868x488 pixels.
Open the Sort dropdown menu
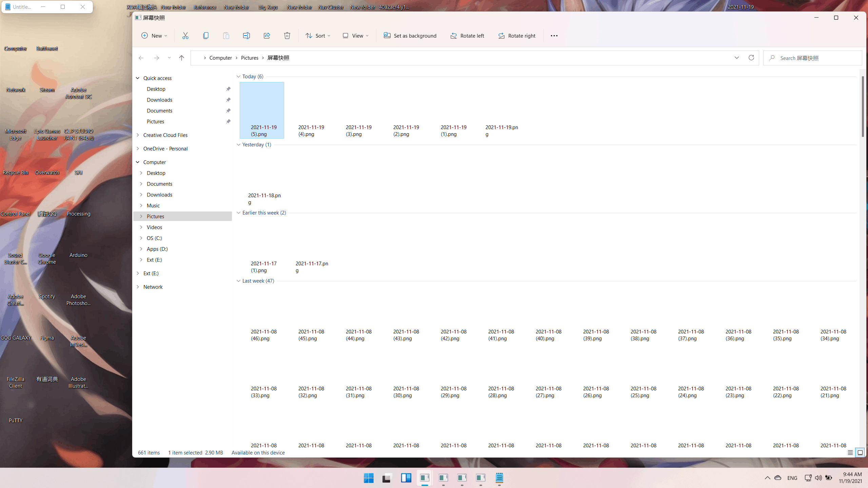pos(318,36)
